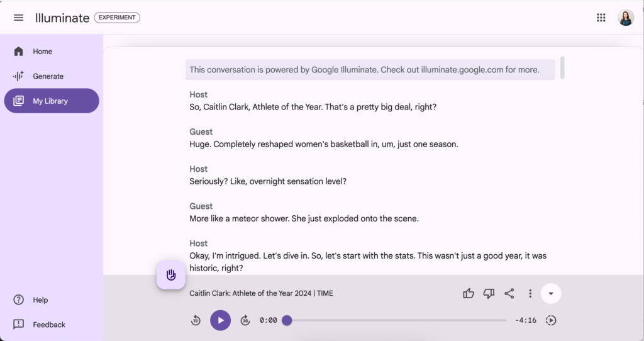This screenshot has height=341, width=644.
Task: Click line "More like a meteor shower"
Action: pyautogui.click(x=304, y=218)
